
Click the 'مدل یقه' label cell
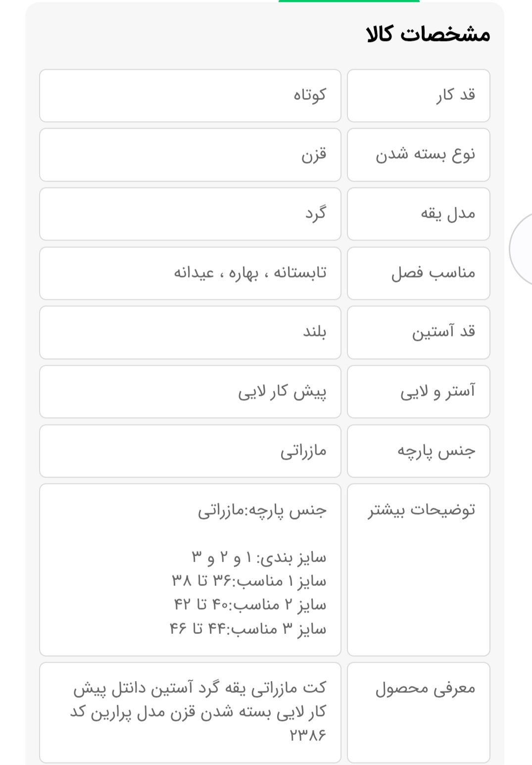coord(418,214)
